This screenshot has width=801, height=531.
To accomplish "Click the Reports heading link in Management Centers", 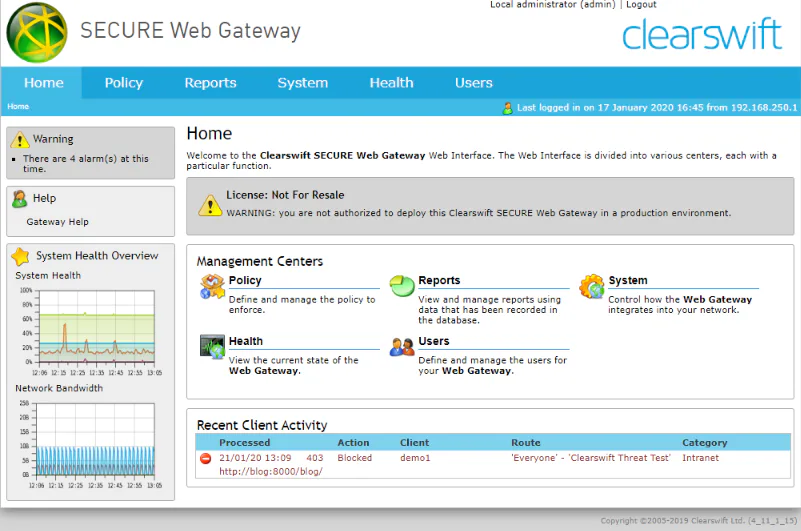I will coord(439,281).
